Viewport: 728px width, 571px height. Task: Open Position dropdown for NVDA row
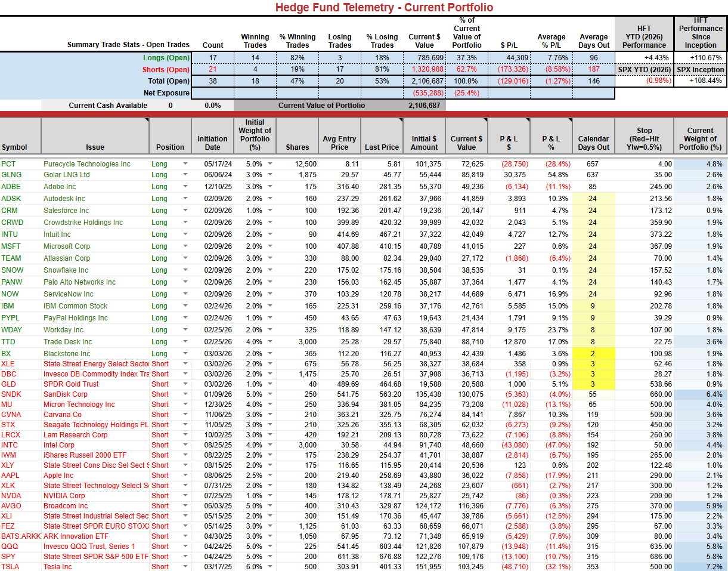click(x=185, y=496)
